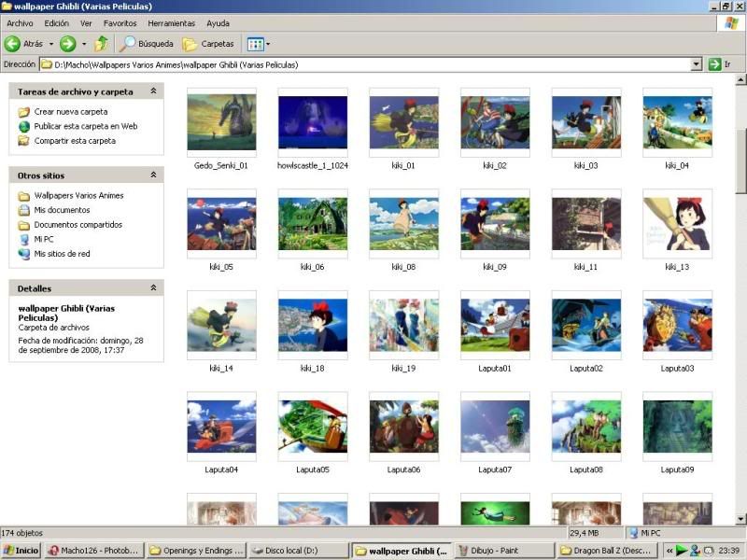Open the Archivo menu

click(x=20, y=23)
